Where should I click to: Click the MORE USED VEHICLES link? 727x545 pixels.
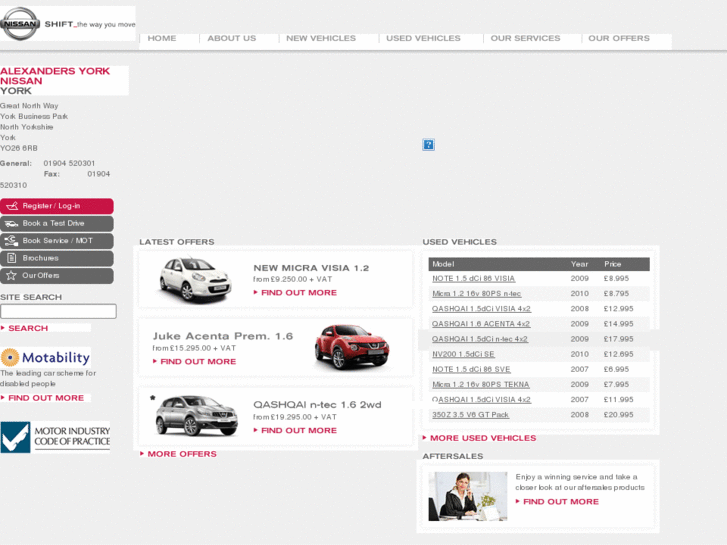pos(483,438)
